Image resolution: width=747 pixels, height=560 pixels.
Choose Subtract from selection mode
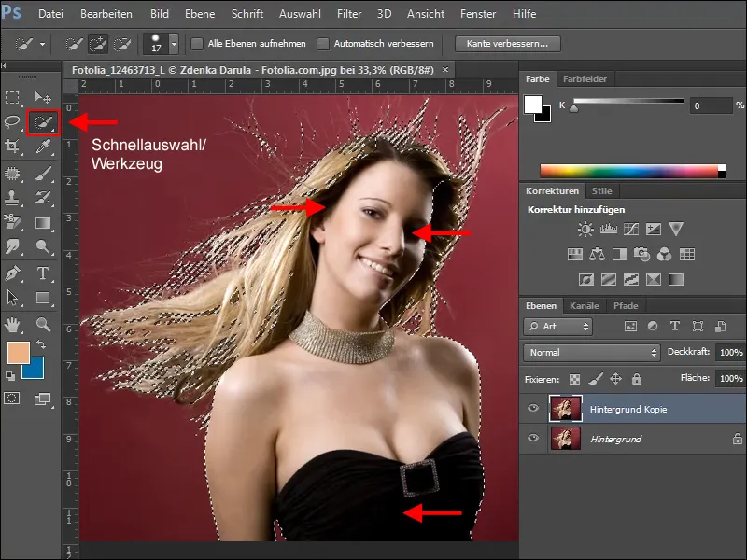click(x=122, y=44)
